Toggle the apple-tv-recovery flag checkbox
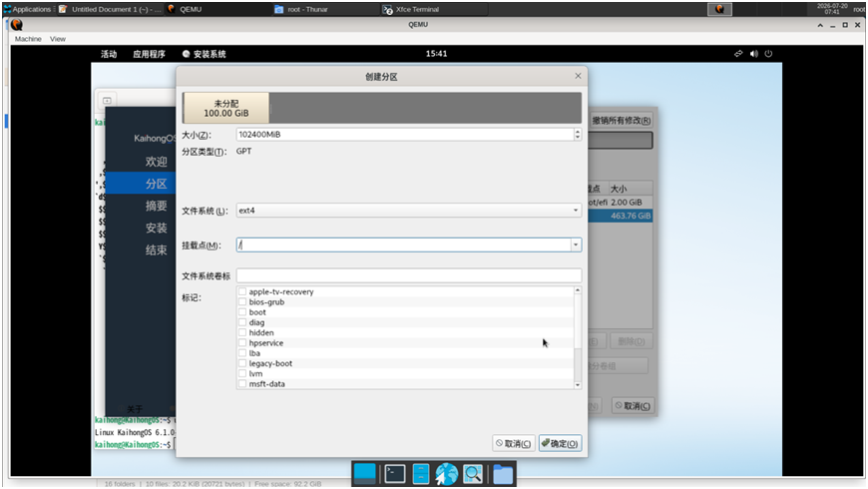Screen dimensions: 868x489 [x=242, y=291]
